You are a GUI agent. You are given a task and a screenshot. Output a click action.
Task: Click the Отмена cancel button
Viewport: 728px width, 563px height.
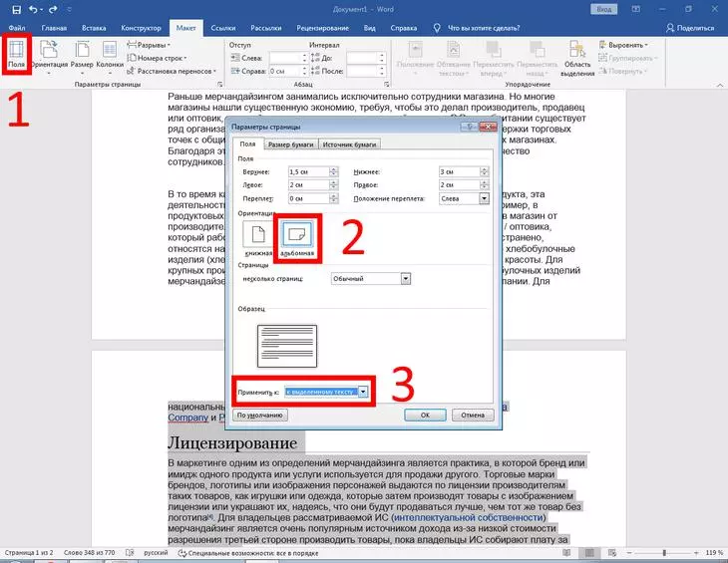[x=472, y=415]
